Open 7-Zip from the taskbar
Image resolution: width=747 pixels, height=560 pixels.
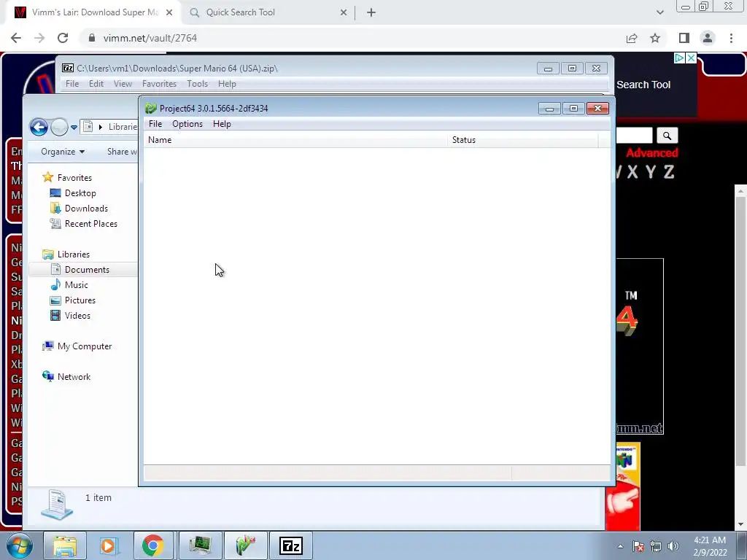coord(290,545)
